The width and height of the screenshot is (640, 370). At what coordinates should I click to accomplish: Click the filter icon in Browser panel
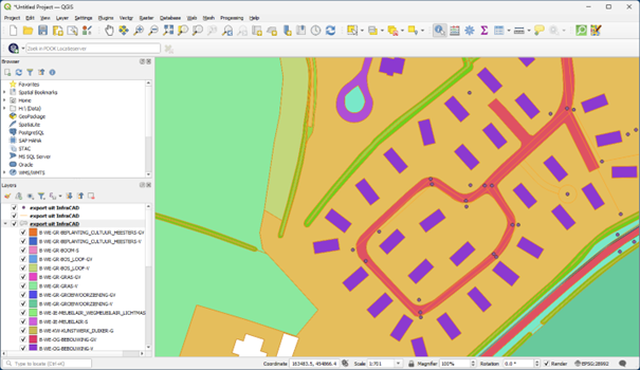[x=30, y=72]
